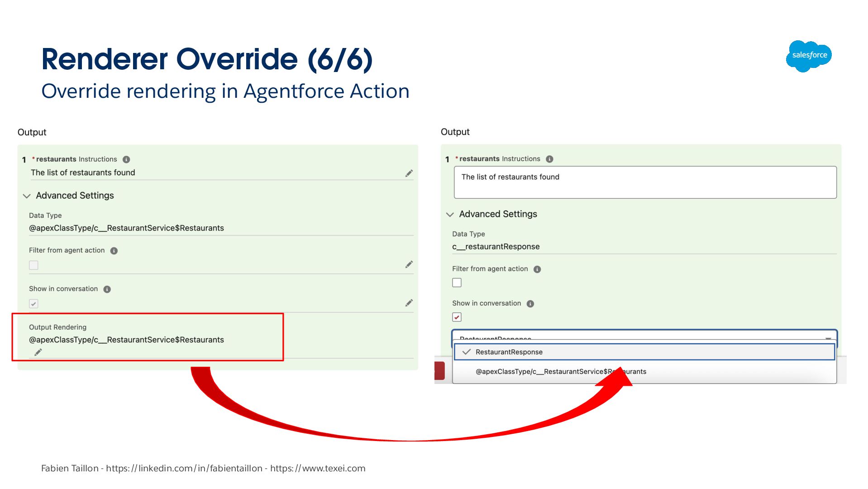868x489 pixels.
Task: Click right Output heading
Action: pyautogui.click(x=455, y=132)
